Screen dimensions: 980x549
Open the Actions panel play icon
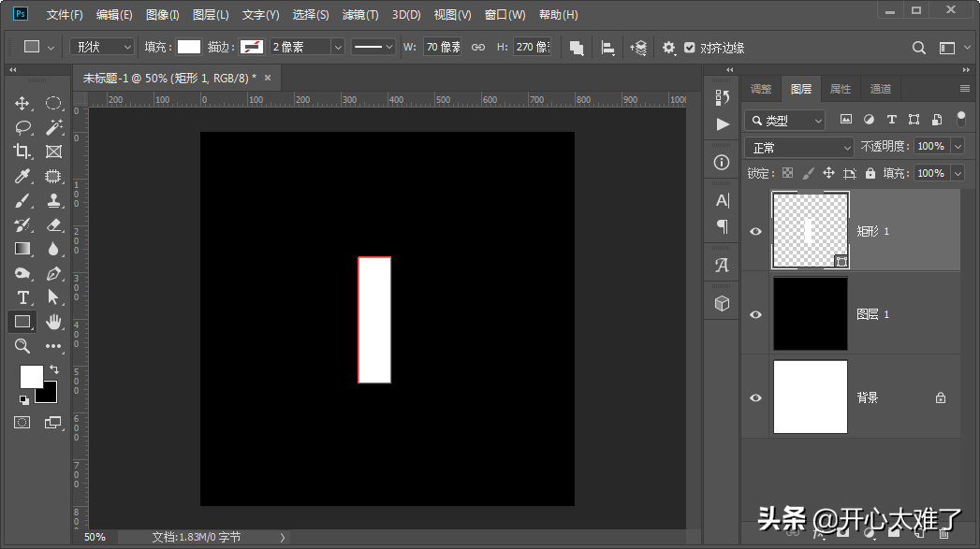point(723,124)
